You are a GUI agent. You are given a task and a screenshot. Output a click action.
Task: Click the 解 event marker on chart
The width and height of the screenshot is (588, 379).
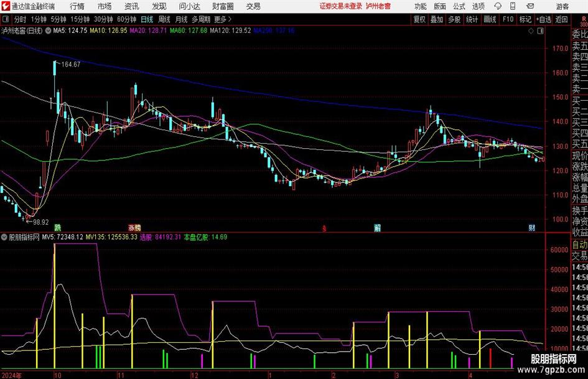377,228
